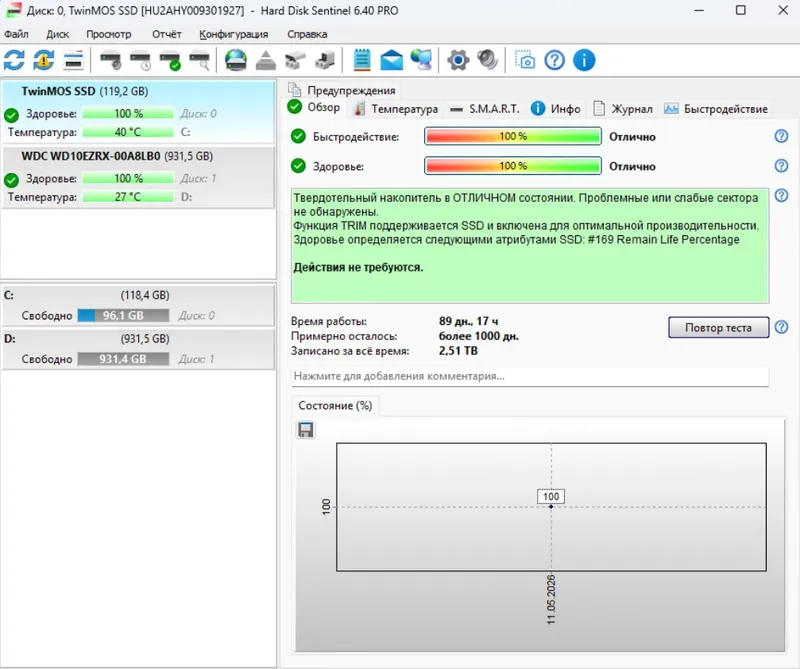
Task: Click the WDC Здоровье 100 % bar
Action: 128,178
